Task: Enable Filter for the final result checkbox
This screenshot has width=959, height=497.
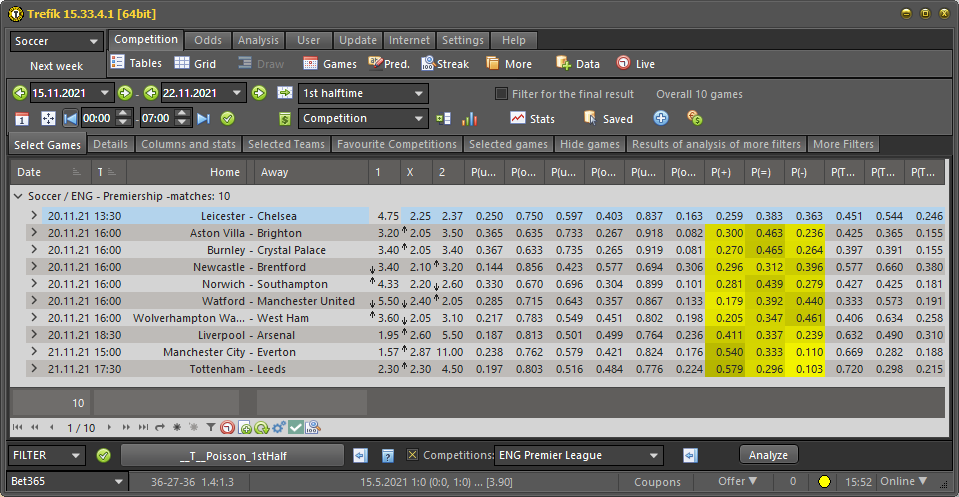Action: (502, 94)
